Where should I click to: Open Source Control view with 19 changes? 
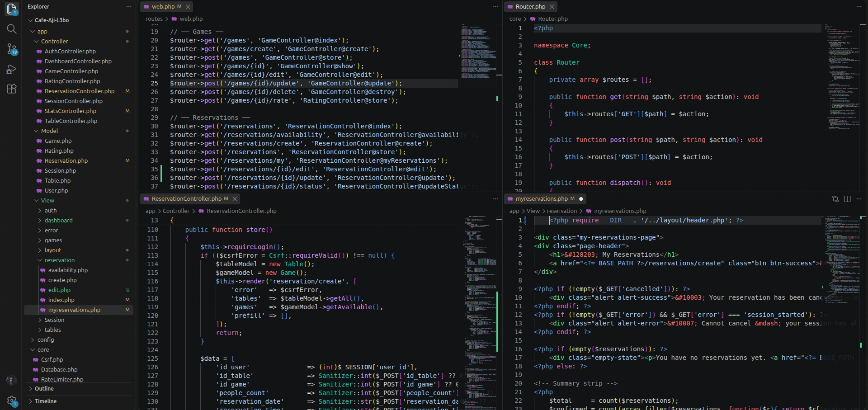12,49
